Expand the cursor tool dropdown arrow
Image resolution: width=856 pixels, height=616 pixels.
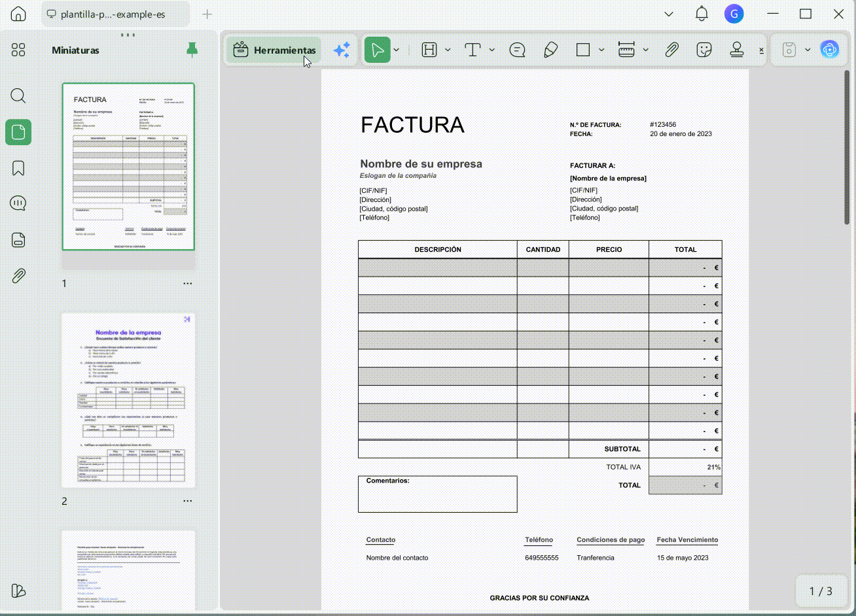tap(397, 50)
